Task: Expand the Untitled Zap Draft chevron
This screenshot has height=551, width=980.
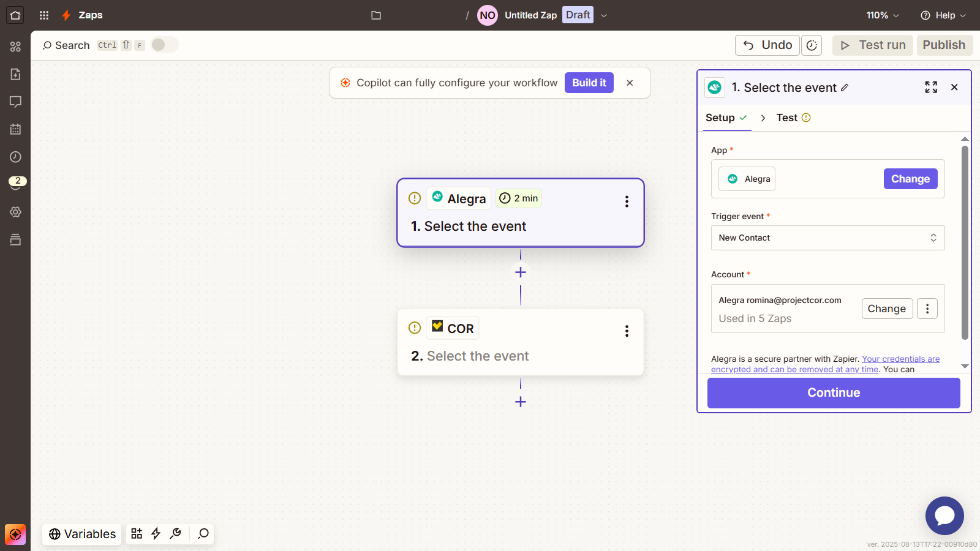Action: (604, 15)
